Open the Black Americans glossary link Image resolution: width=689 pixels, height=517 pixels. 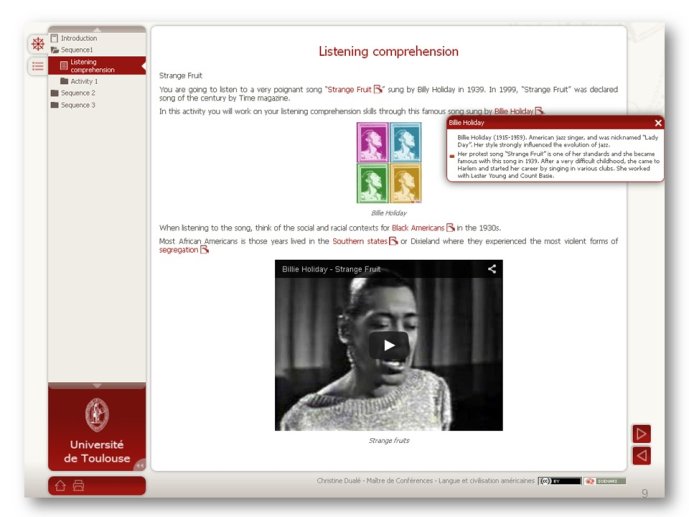[x=423, y=228]
